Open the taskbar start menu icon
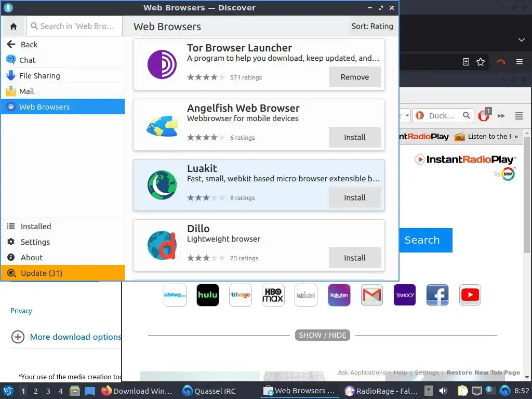This screenshot has height=399, width=532. coord(8,391)
